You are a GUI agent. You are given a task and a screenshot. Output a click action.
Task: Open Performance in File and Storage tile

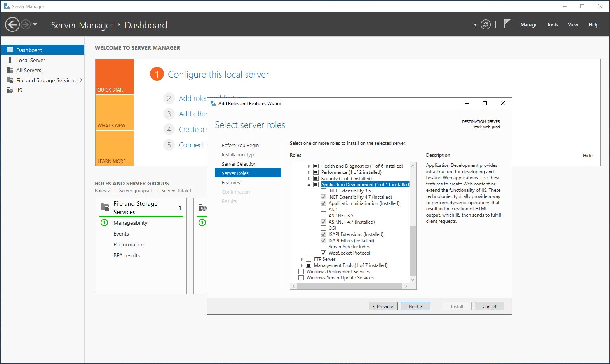tap(128, 244)
